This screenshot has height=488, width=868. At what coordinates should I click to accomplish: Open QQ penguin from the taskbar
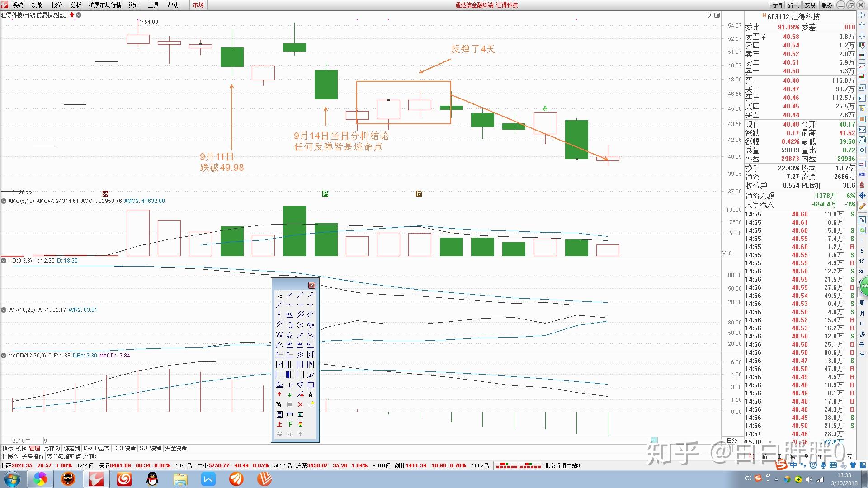(153, 479)
